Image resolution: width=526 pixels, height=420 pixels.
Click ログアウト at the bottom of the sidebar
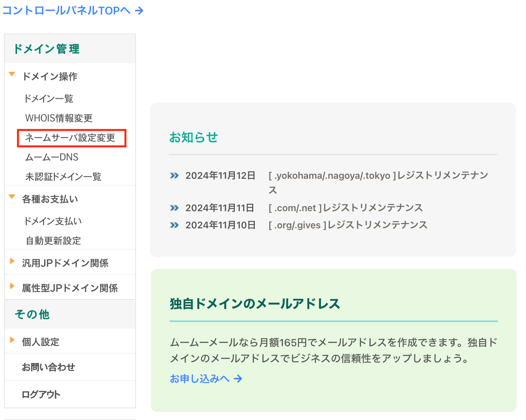[41, 394]
